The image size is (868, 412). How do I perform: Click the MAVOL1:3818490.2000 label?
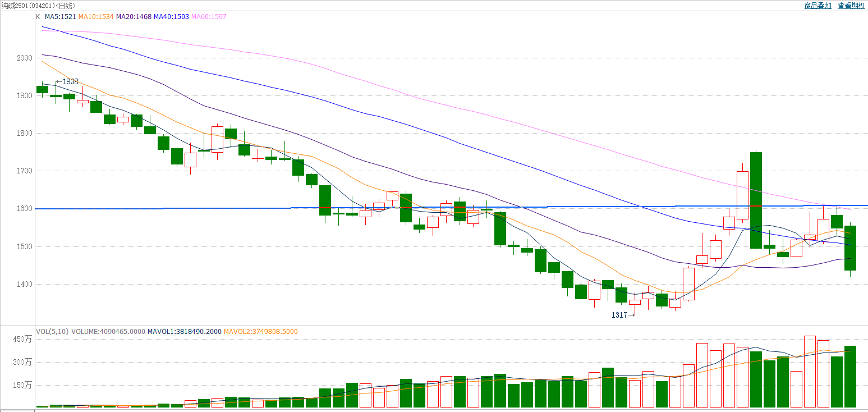[185, 332]
